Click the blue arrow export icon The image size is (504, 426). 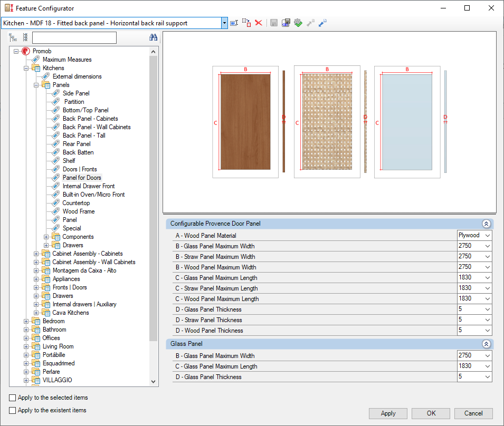(x=322, y=23)
